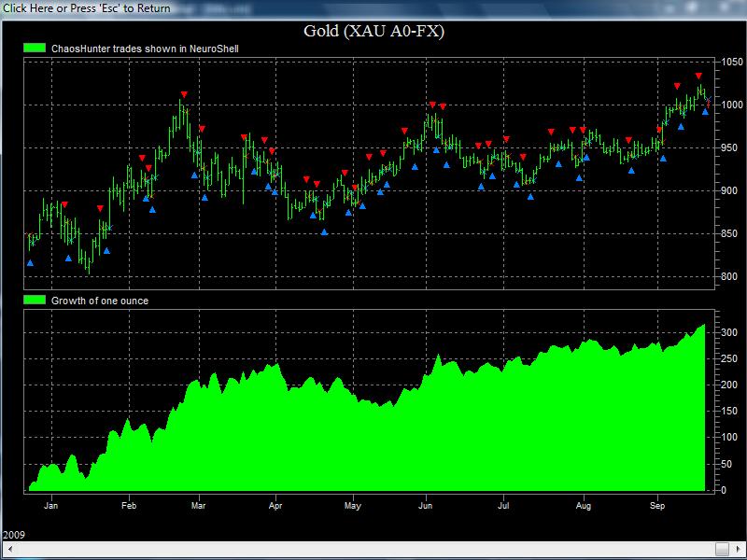Click the '150' growth axis label

[729, 412]
